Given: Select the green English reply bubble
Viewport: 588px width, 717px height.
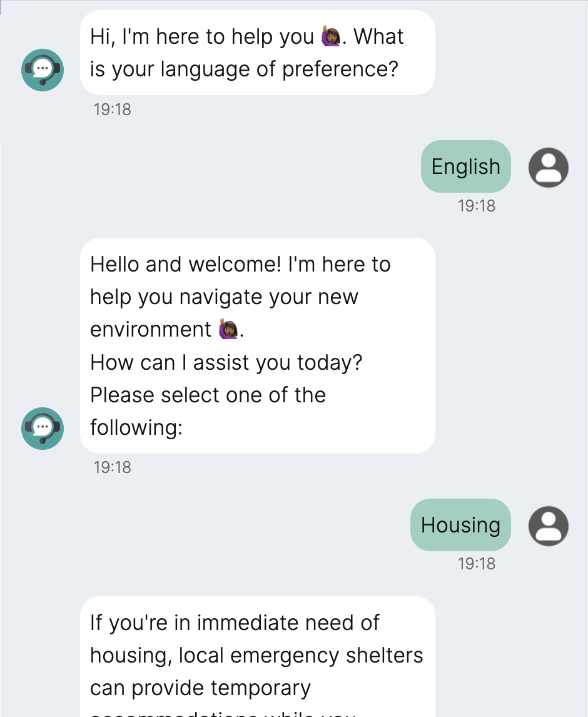Looking at the screenshot, I should tap(465, 167).
